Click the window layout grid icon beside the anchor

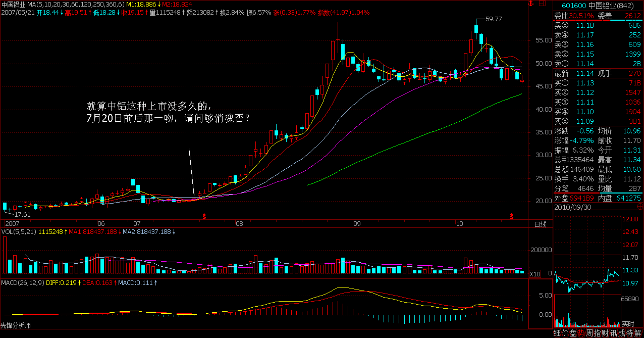542,4
